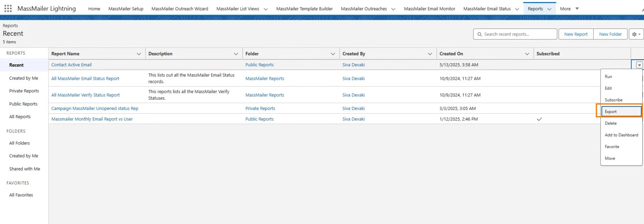This screenshot has height=224, width=644.
Task: Choose Export in the row menu
Action: pos(621,111)
